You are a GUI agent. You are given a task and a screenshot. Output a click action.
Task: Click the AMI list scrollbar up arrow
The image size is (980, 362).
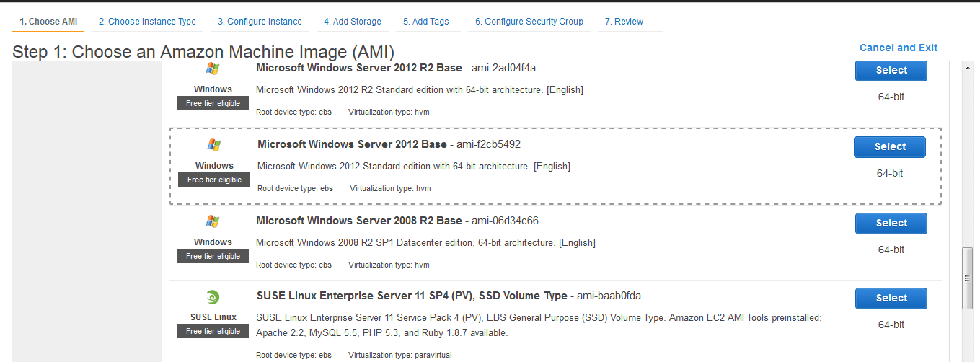pos(968,68)
